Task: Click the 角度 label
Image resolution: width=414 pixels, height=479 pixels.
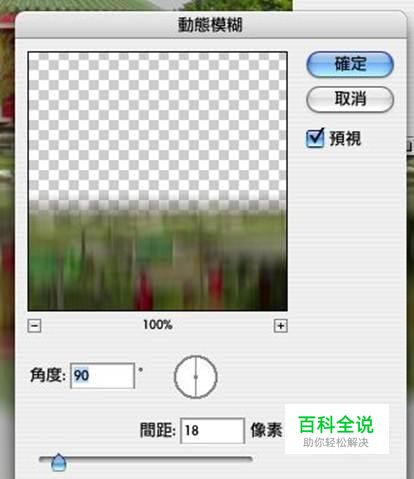Action: [48, 375]
